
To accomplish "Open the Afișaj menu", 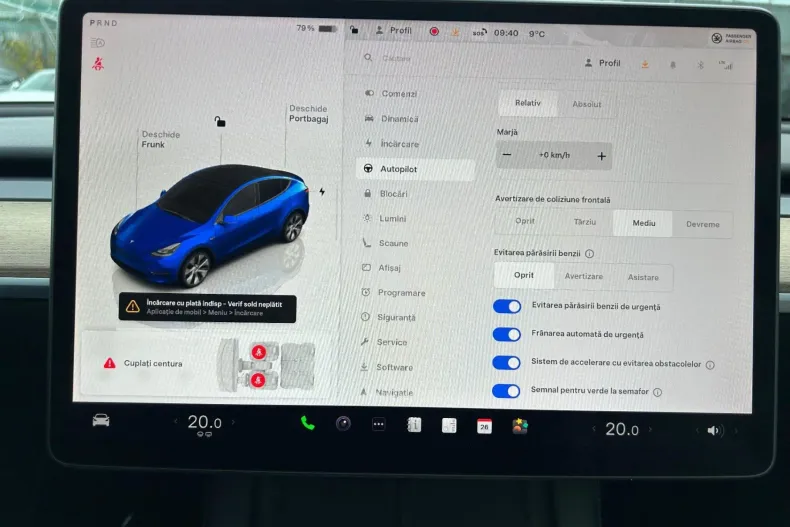I will (415, 268).
